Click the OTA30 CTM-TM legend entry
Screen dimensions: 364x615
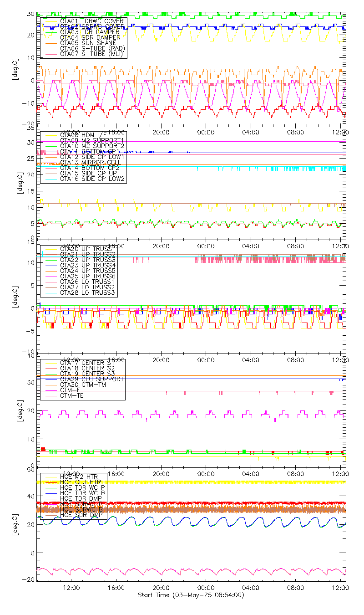tap(83, 385)
